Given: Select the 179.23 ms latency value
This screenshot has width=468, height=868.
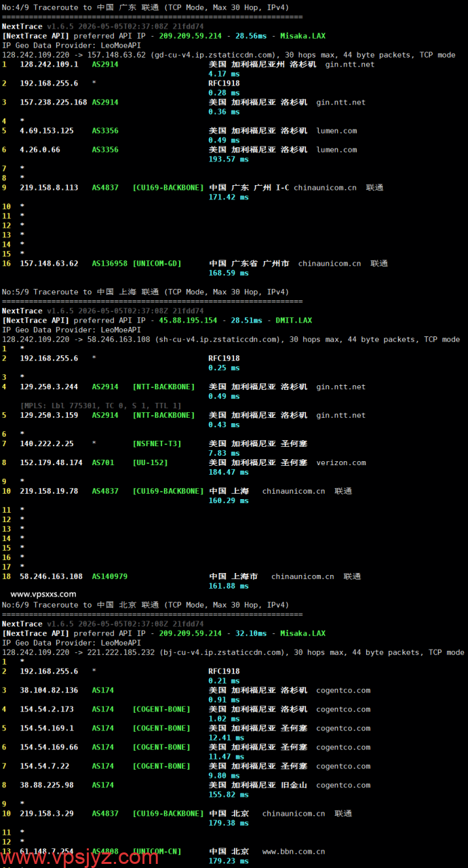Looking at the screenshot, I should click(229, 861).
